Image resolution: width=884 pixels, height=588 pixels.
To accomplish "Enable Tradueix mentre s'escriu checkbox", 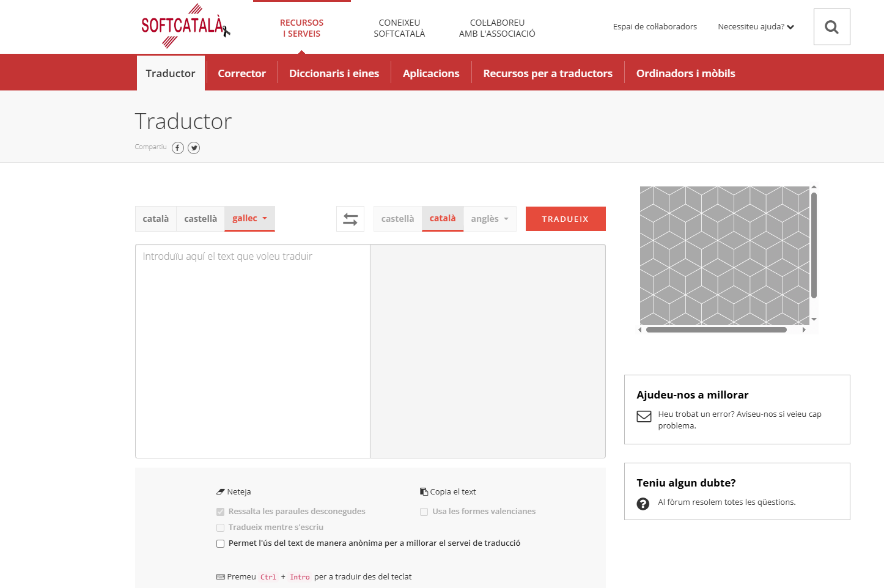I will [x=220, y=527].
